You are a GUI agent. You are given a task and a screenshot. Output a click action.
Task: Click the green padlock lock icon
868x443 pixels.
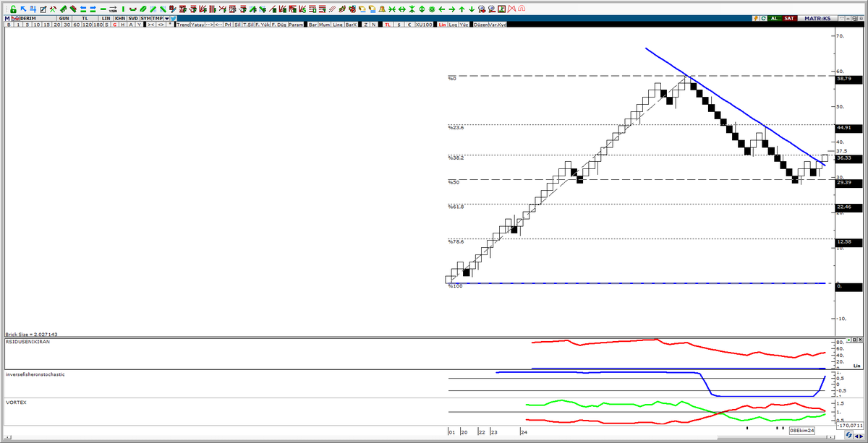[13, 9]
